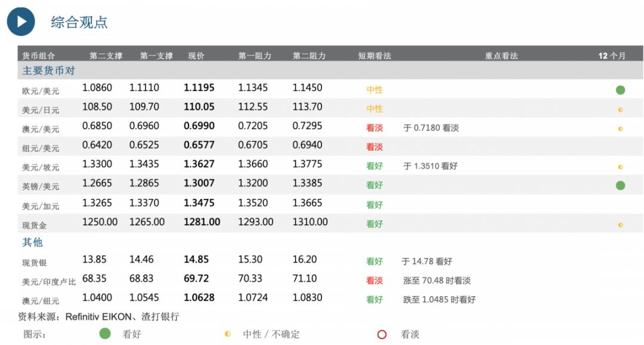This screenshot has width=644, height=345.
Task: Click the half-yellow legend icon for 中性/不确定
Action: 227,334
